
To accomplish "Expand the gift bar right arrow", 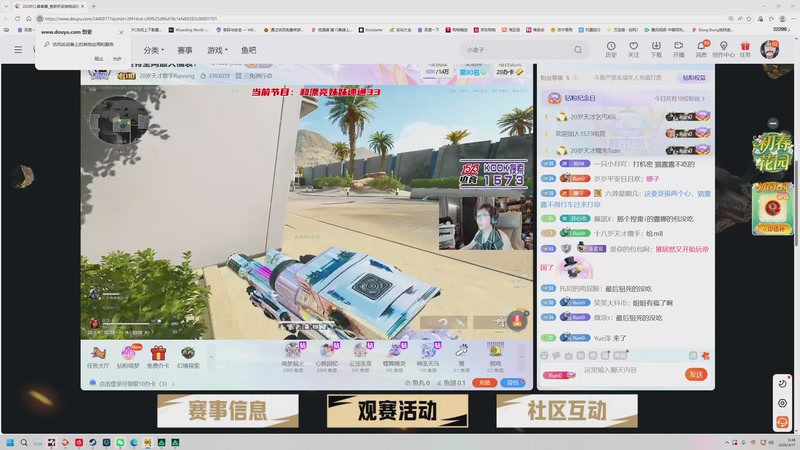I will pos(521,357).
